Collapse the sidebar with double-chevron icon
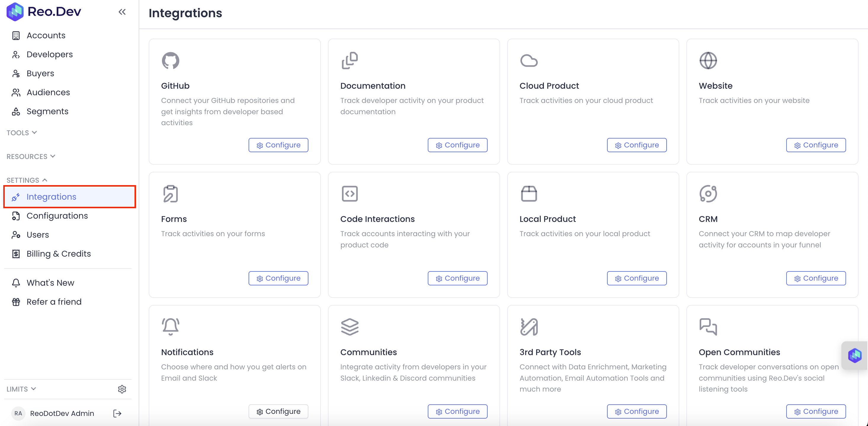This screenshot has width=868, height=426. [122, 12]
